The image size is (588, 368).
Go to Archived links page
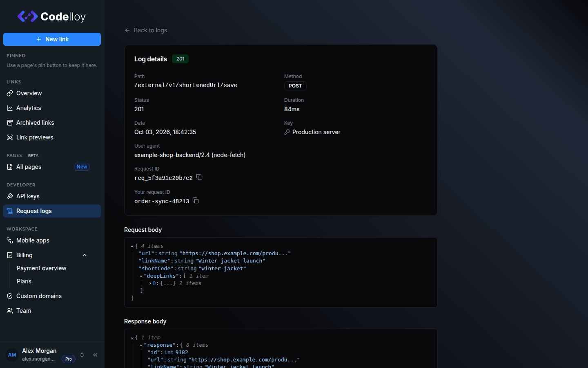52,123
